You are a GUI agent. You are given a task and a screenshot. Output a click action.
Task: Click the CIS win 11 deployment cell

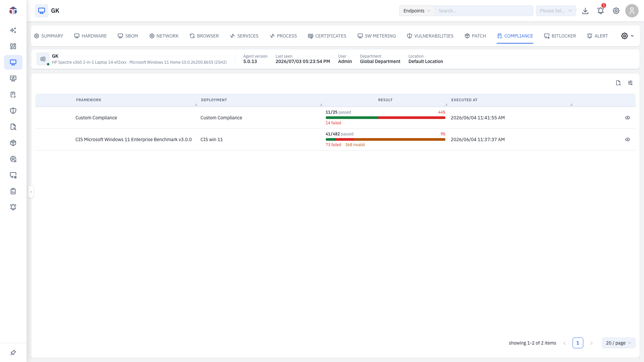point(212,139)
